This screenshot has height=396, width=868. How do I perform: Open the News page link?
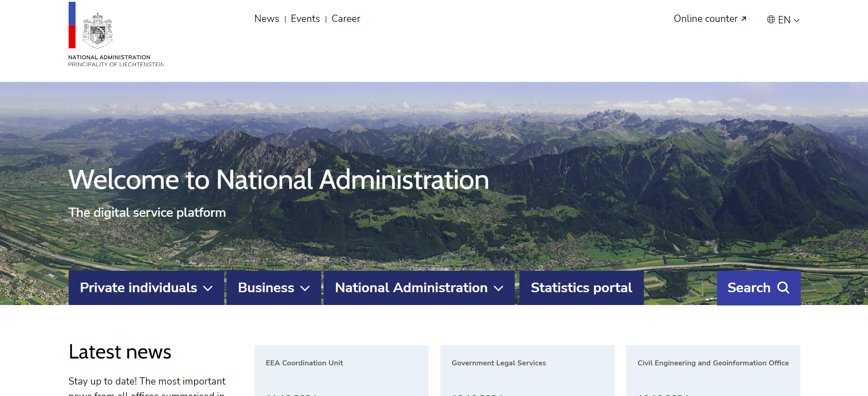(x=266, y=19)
